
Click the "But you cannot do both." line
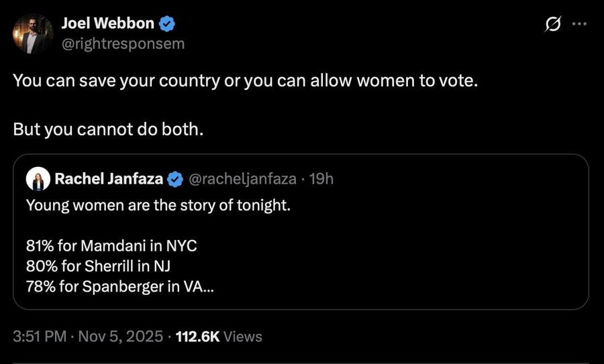click(107, 129)
